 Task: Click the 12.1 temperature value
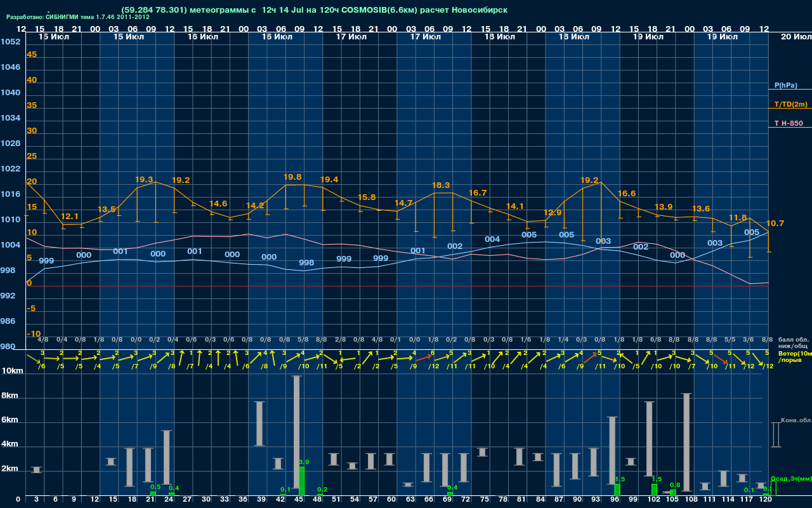[x=70, y=217]
